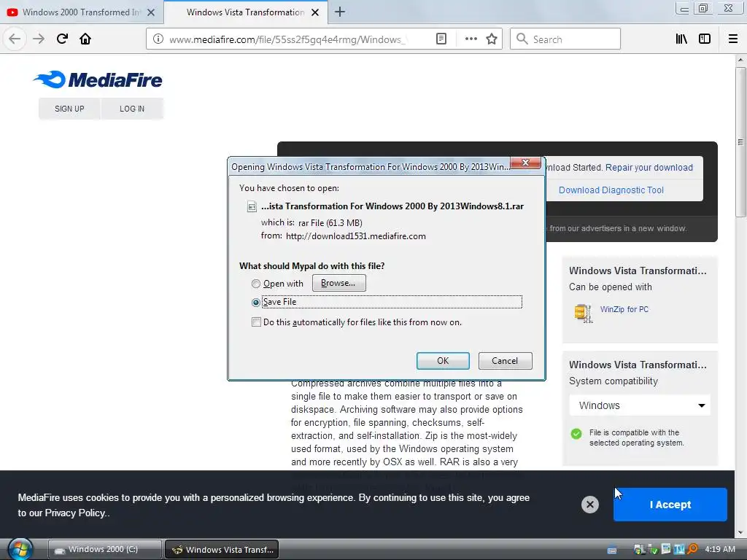This screenshot has height=560, width=747.
Task: Toggle reader view in address bar
Action: pyautogui.click(x=441, y=39)
